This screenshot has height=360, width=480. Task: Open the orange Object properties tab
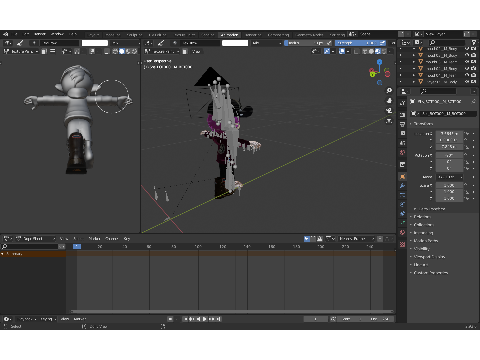[x=403, y=176]
